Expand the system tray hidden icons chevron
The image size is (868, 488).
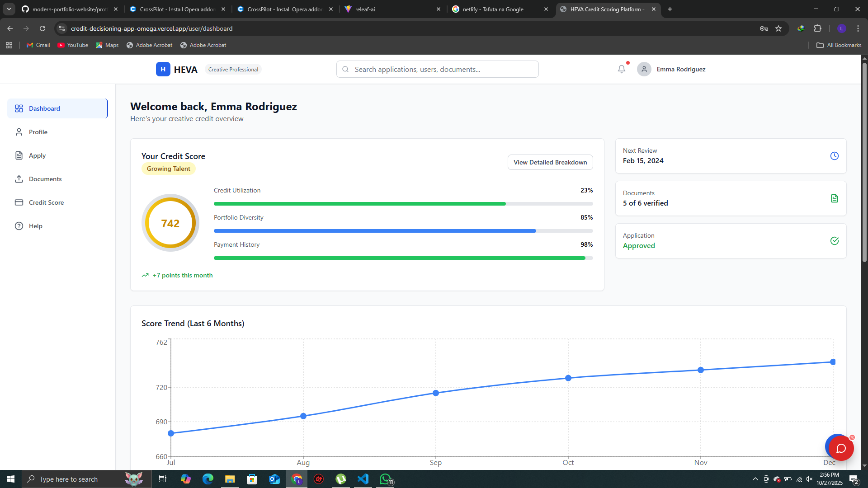point(755,479)
